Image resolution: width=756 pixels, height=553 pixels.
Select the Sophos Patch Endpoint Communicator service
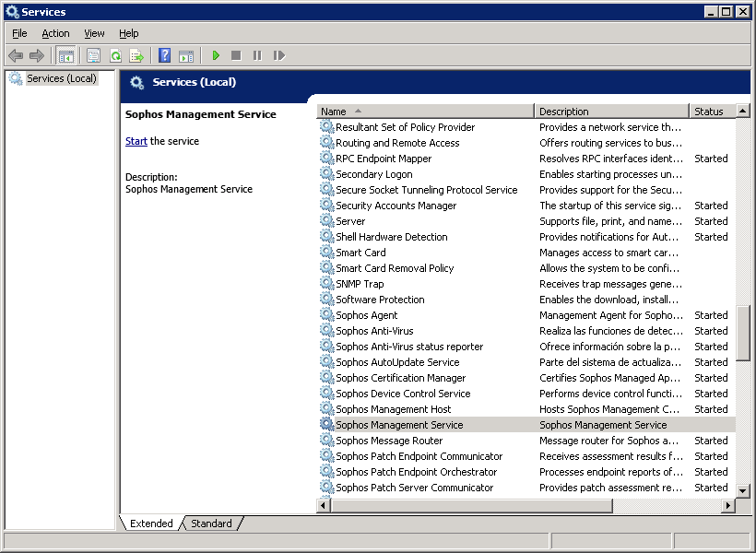click(419, 456)
